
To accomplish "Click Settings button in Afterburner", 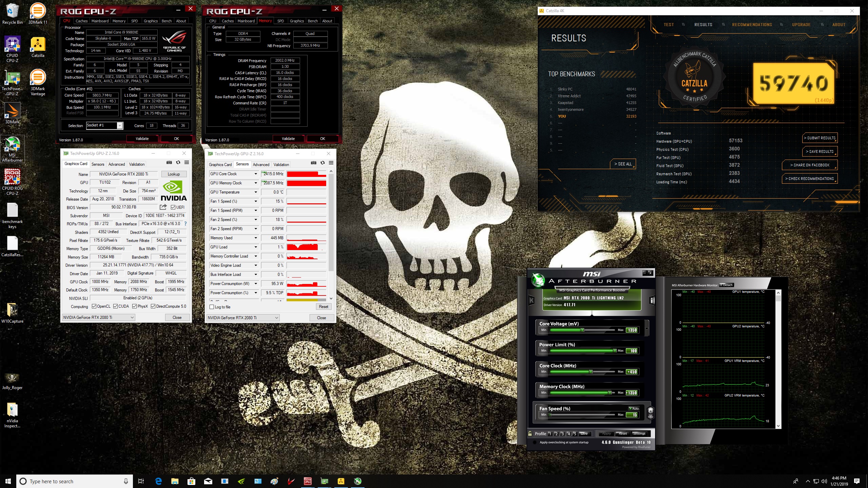I will (639, 434).
